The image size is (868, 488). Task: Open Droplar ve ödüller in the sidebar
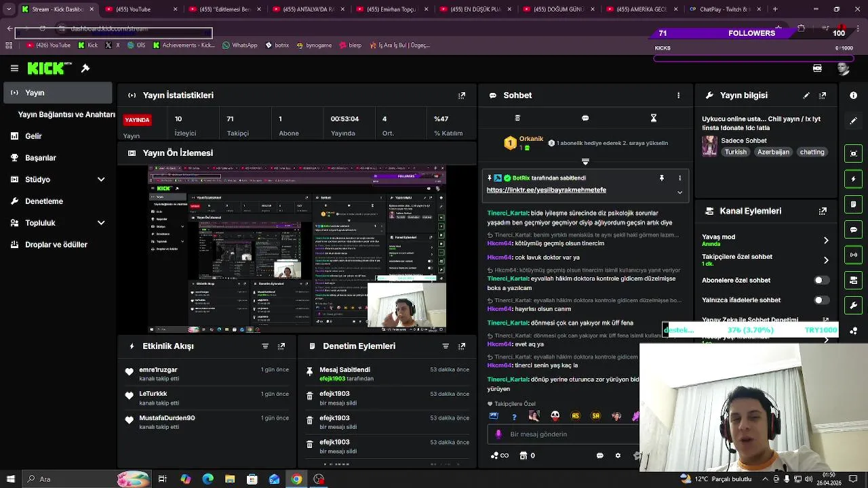point(58,245)
